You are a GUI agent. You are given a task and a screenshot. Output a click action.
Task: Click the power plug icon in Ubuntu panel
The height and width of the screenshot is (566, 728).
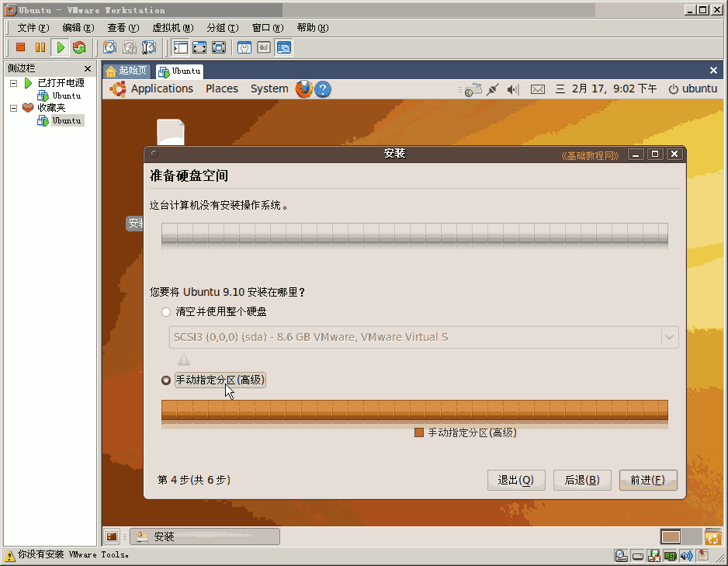click(493, 89)
